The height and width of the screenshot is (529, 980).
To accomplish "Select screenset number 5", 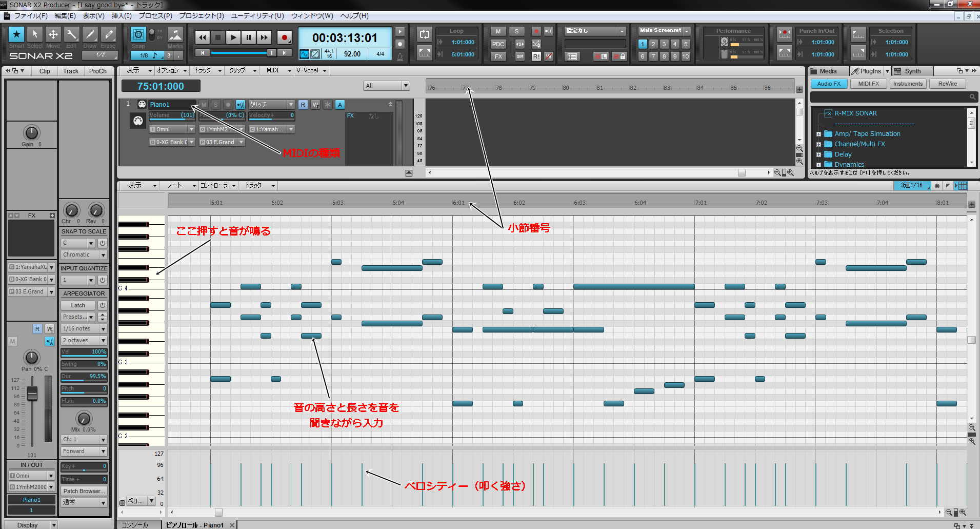I will 686,44.
